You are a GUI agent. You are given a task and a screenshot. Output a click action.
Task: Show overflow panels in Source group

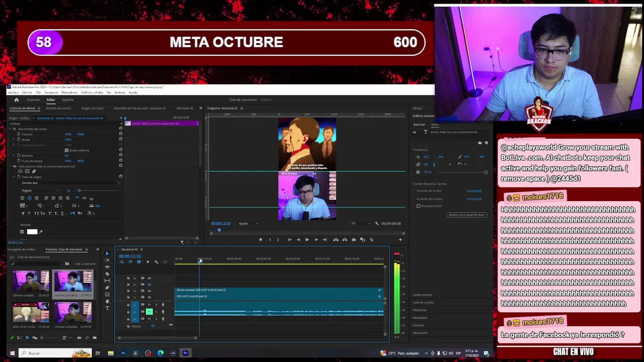tap(201, 108)
